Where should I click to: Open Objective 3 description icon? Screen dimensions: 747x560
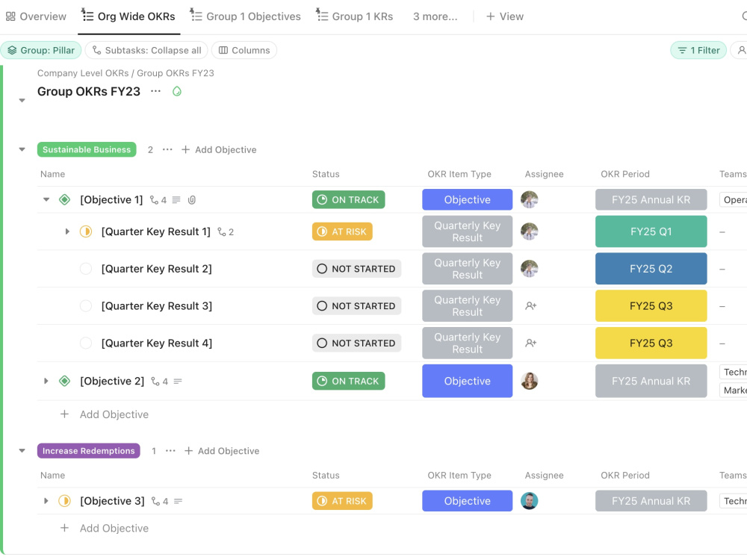tap(179, 502)
